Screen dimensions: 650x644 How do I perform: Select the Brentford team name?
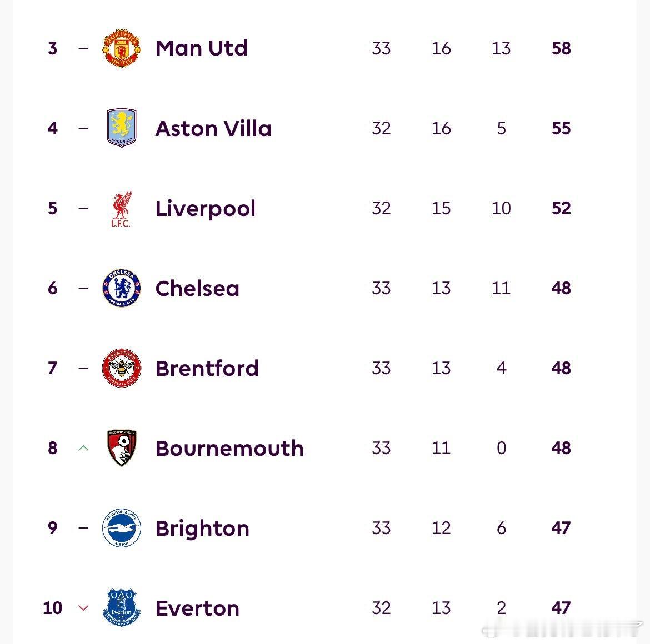(207, 368)
